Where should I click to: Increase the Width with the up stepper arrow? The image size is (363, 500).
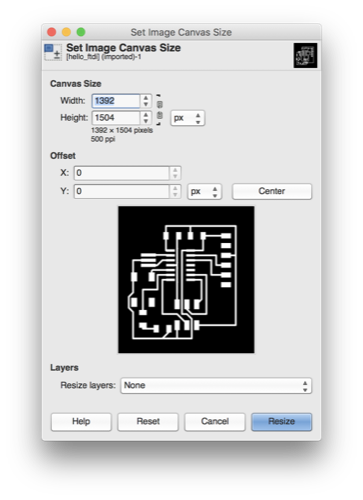coord(146,98)
